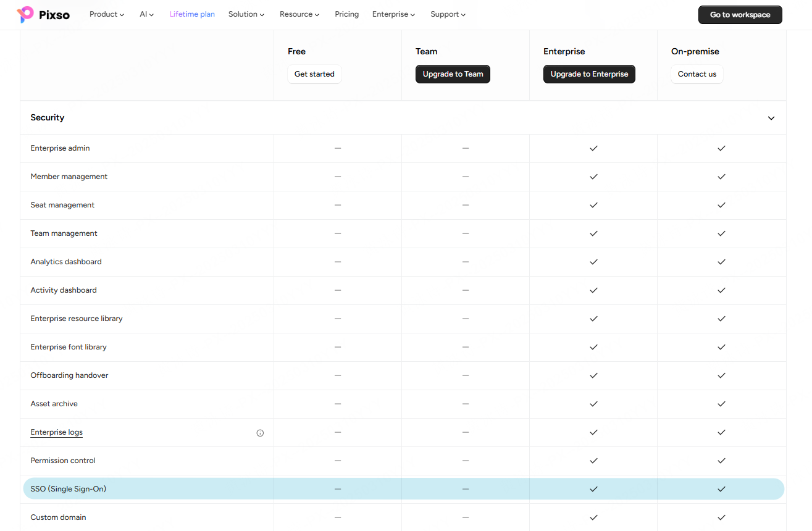Click Upgrade to Enterprise button
812x531 pixels.
click(x=589, y=74)
